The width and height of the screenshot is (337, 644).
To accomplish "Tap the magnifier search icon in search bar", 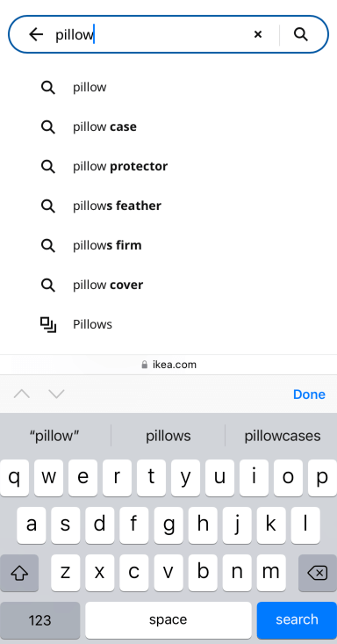I will (301, 34).
